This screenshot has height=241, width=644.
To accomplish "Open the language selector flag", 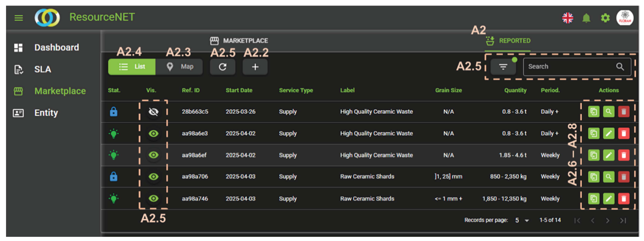I will click(x=568, y=18).
